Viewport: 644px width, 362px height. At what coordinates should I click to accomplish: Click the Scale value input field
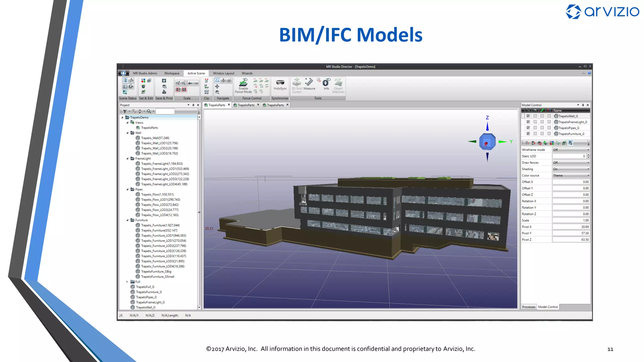pyautogui.click(x=571, y=221)
